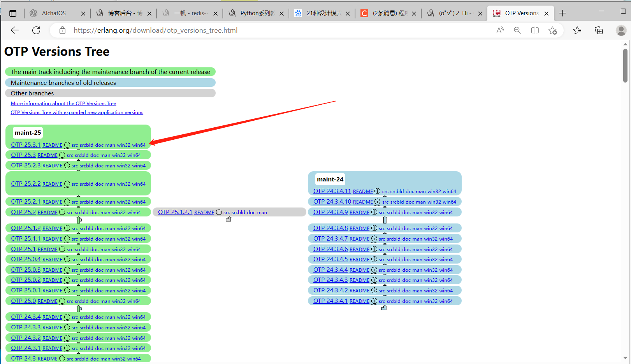
Task: Click the vertical page scrollbar thumb
Action: tap(625, 65)
